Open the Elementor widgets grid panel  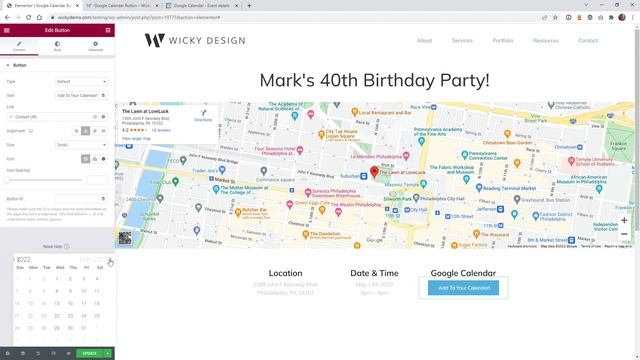pyautogui.click(x=108, y=30)
